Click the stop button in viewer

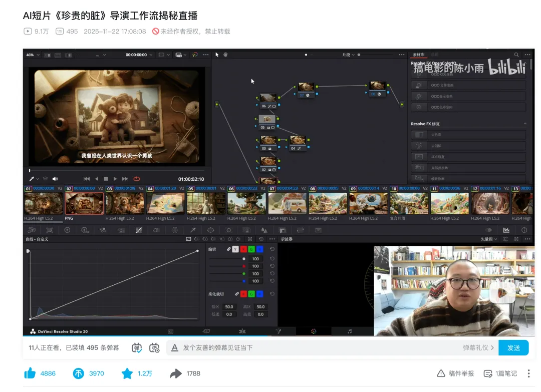[x=106, y=179]
